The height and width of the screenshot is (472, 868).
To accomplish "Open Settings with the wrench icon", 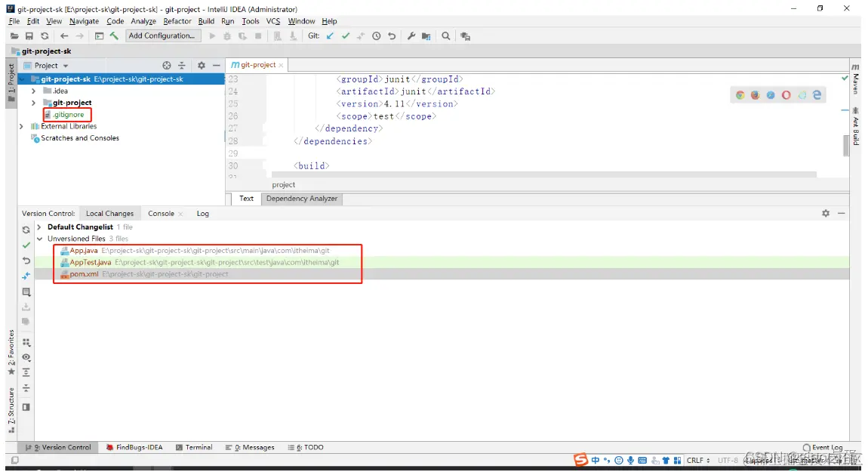I will [x=411, y=36].
